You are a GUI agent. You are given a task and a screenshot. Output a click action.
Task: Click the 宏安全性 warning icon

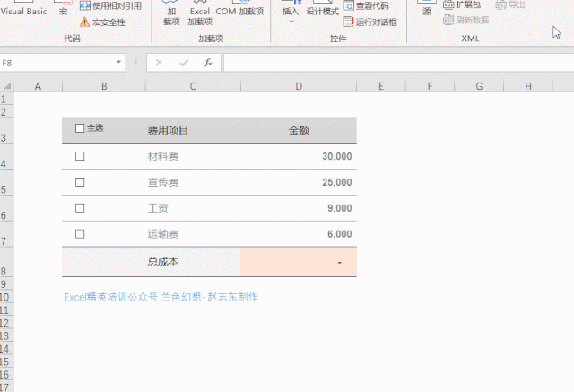coord(84,22)
